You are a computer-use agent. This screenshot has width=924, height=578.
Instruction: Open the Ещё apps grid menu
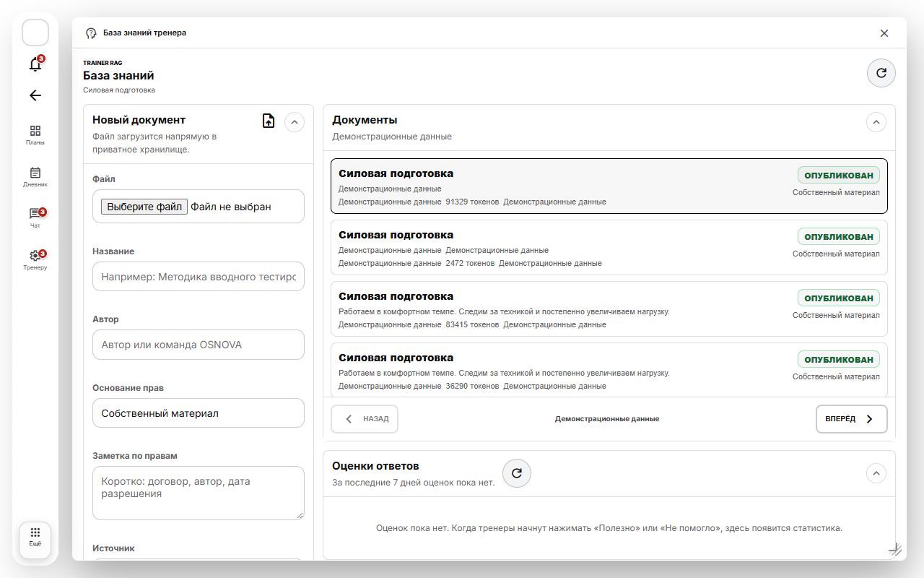35,540
